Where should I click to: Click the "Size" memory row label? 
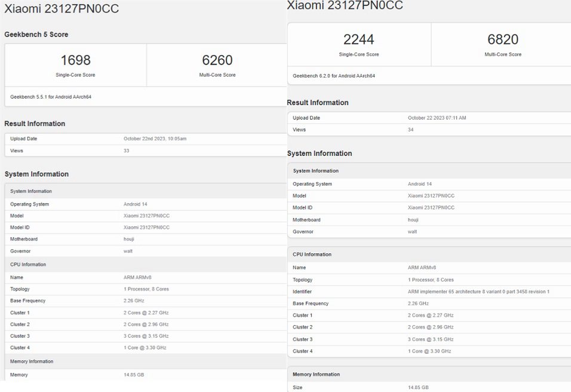pos(297,387)
